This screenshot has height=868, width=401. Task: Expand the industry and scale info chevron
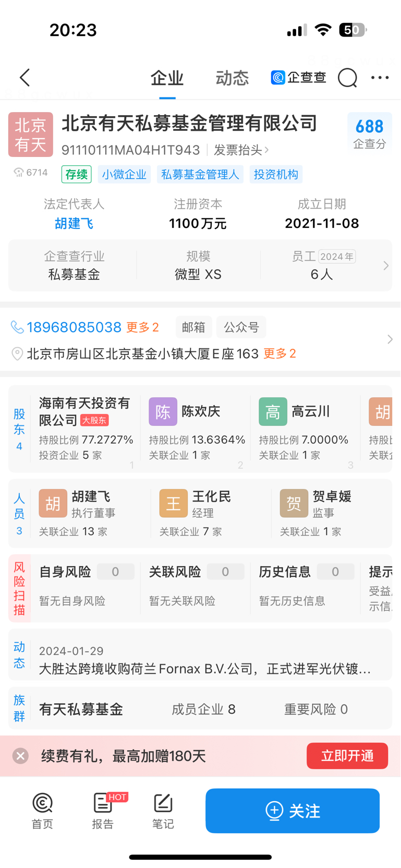click(386, 265)
